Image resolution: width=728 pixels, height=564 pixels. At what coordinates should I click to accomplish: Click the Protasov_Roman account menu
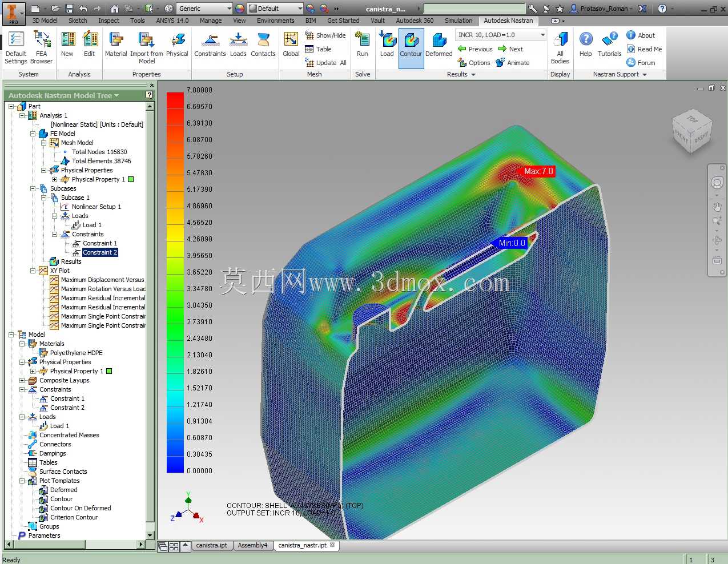point(602,9)
